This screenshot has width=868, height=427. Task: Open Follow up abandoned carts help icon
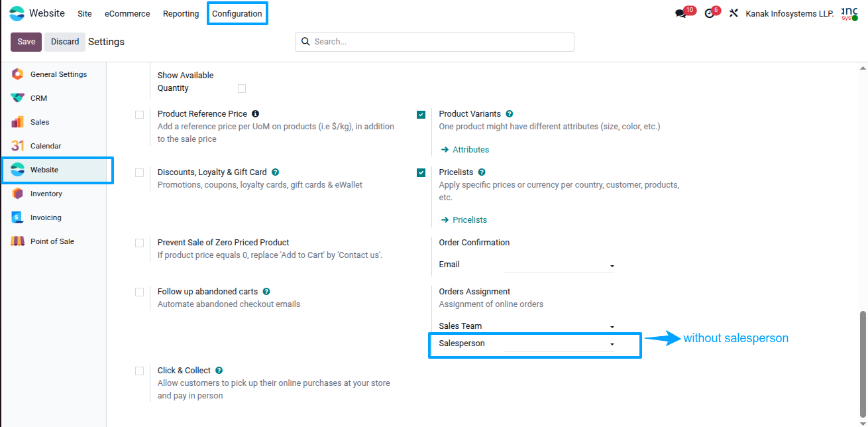tap(266, 292)
